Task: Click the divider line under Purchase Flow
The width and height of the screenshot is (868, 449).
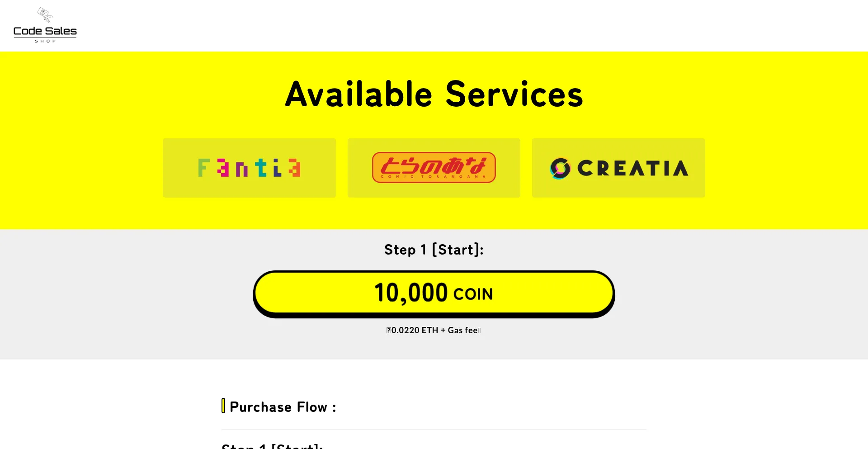Action: coord(434,430)
